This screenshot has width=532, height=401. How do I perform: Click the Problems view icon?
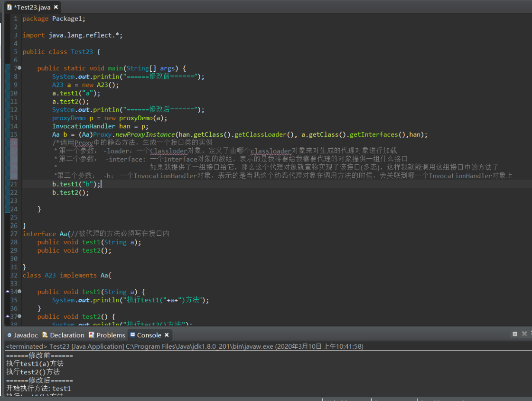92,335
